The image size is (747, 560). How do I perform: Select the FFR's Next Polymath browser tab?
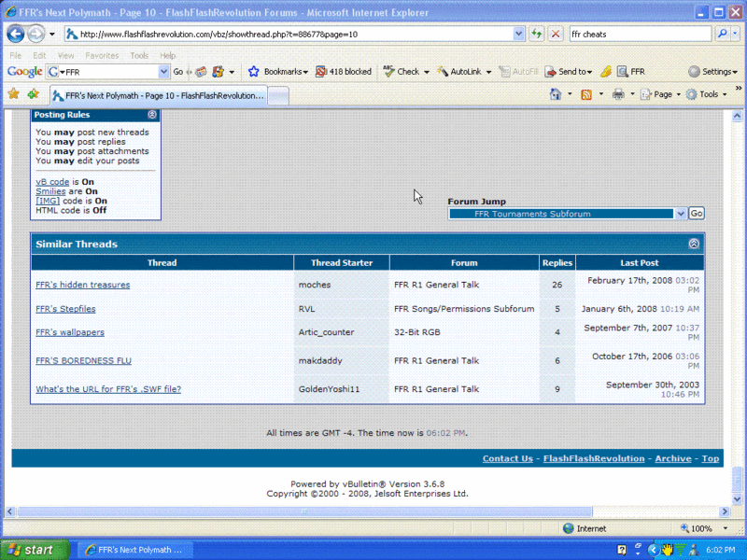159,94
